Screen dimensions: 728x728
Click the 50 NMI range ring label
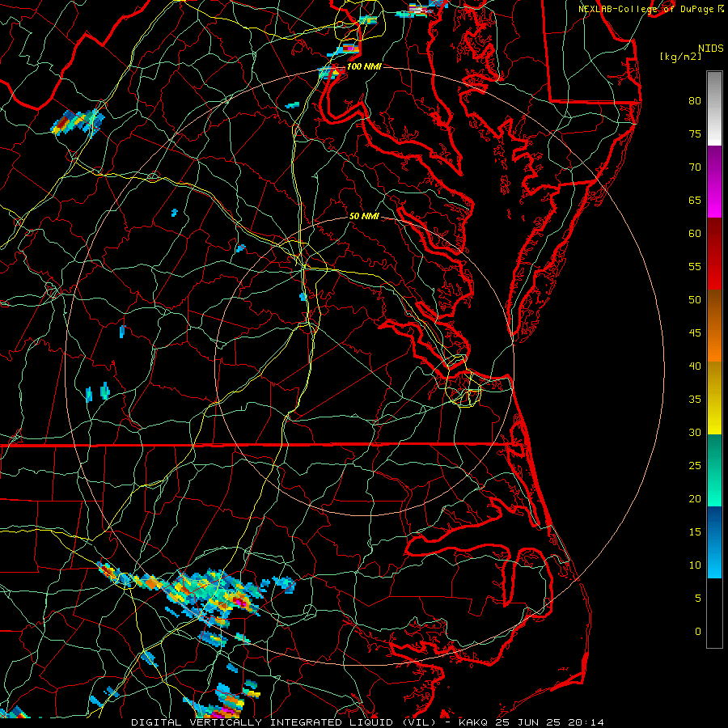point(364,216)
